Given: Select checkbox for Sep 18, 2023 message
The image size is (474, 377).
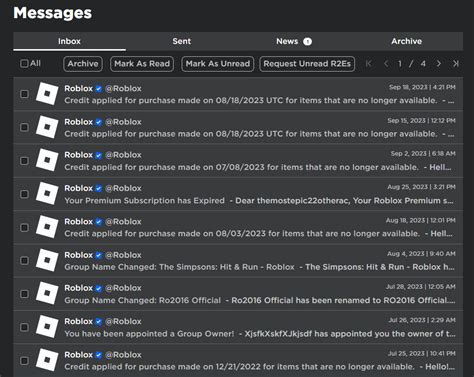Looking at the screenshot, I should (x=24, y=94).
